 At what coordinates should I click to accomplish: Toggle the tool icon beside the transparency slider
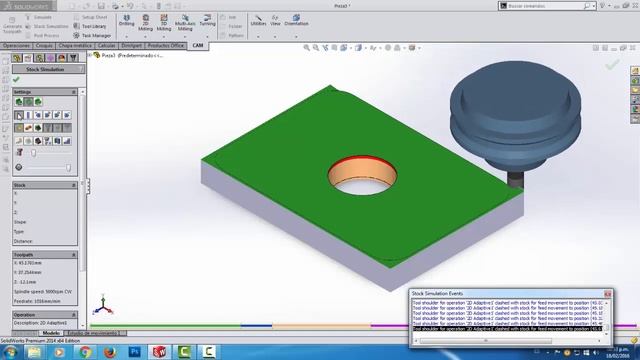point(19,152)
